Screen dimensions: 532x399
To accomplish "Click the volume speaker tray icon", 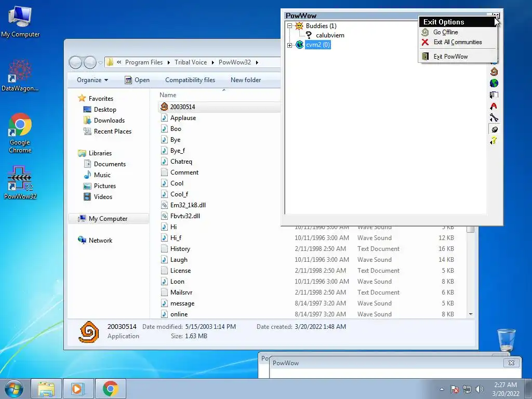I will point(479,389).
